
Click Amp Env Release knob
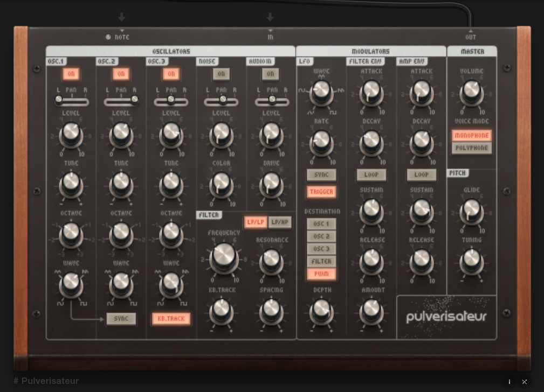(422, 262)
